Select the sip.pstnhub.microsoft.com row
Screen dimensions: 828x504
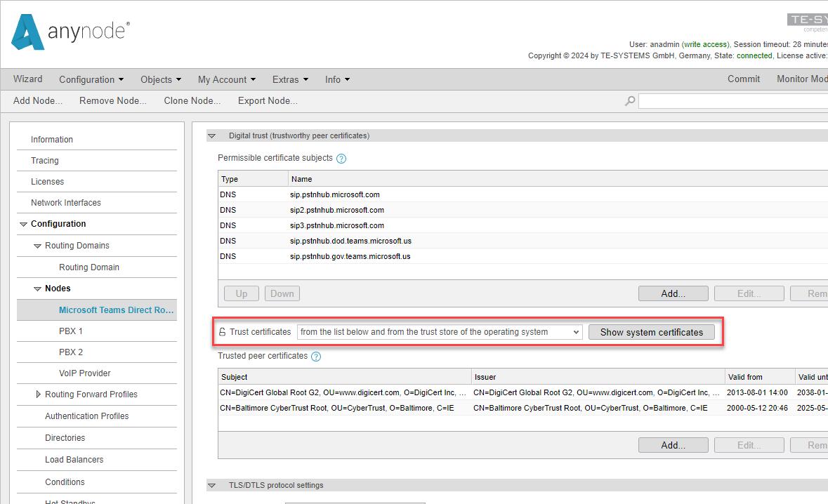point(523,194)
